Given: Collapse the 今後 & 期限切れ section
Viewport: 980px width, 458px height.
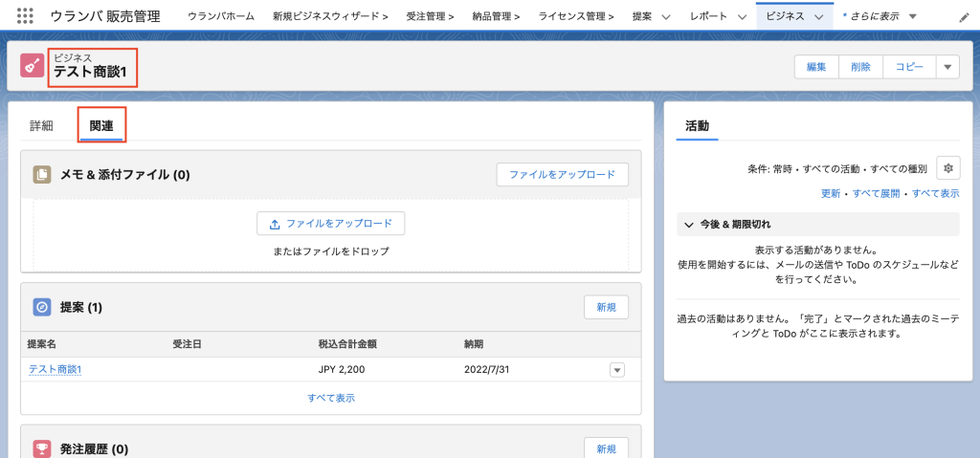Looking at the screenshot, I should [x=689, y=224].
